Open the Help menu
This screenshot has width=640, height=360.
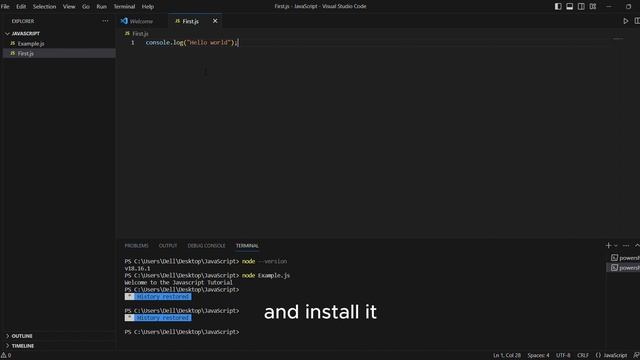[x=148, y=7]
